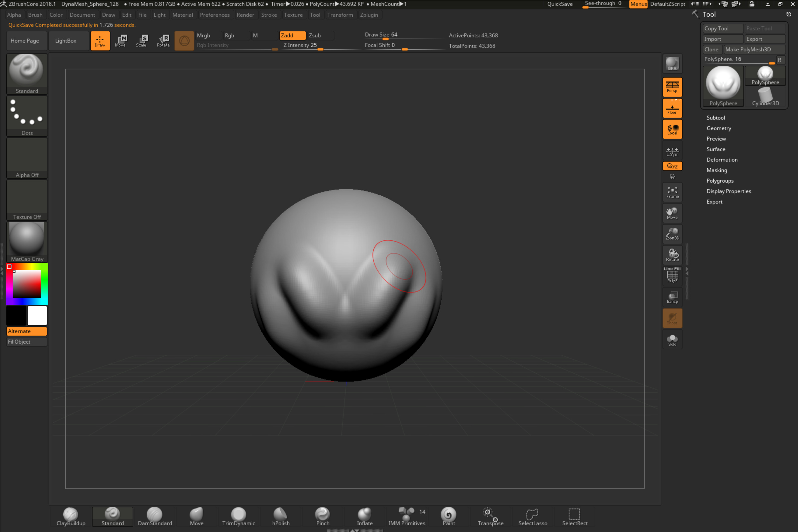The image size is (798, 532).
Task: Expand the Geometry section
Action: pos(719,128)
